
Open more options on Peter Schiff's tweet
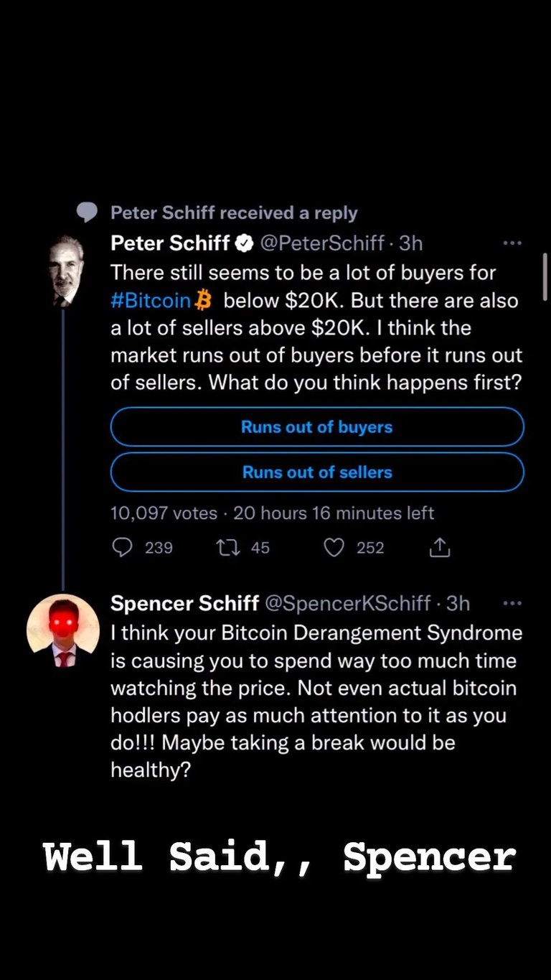[512, 243]
